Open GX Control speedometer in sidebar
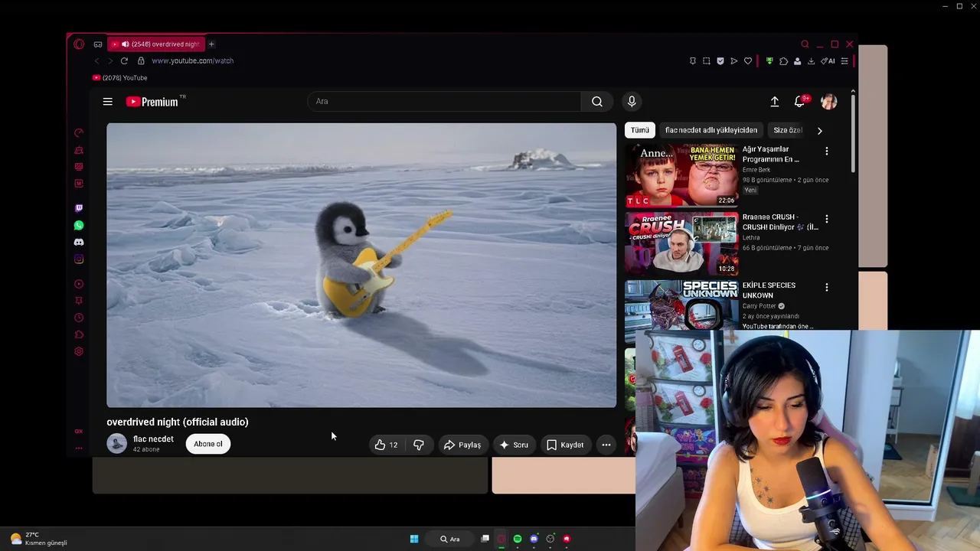 point(79,133)
